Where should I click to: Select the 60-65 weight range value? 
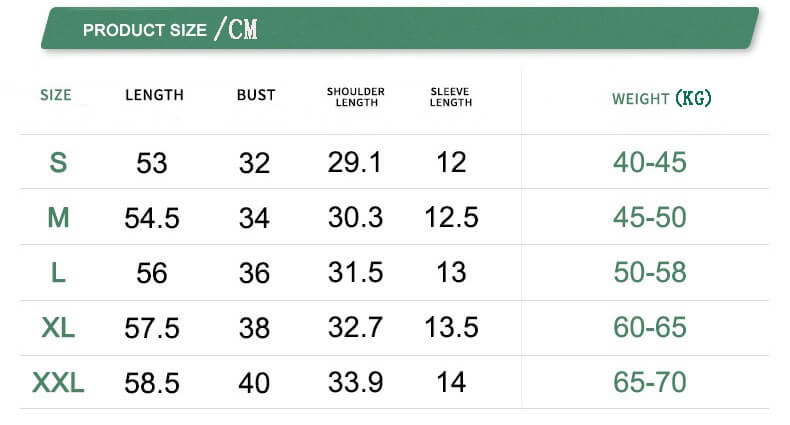pos(650,327)
